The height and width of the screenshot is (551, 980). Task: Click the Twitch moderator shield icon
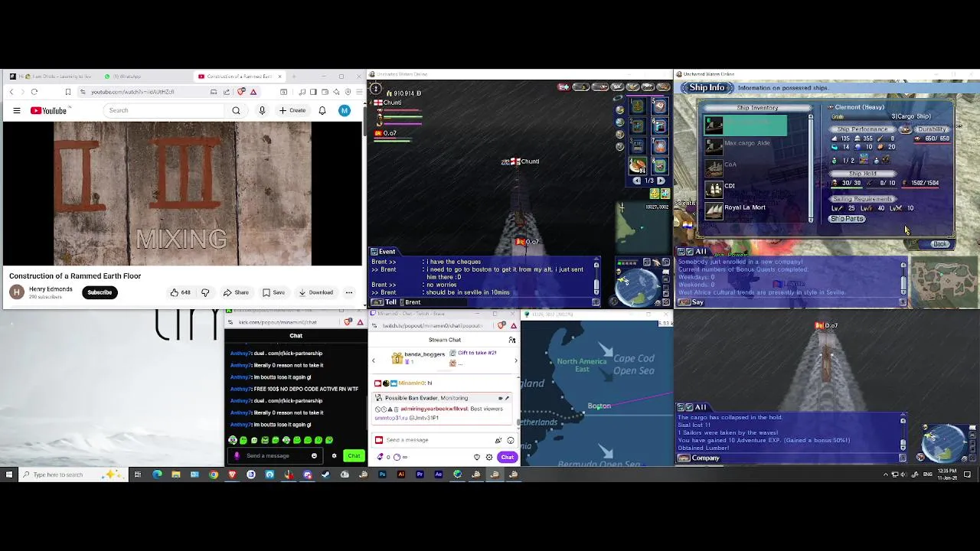tap(477, 457)
